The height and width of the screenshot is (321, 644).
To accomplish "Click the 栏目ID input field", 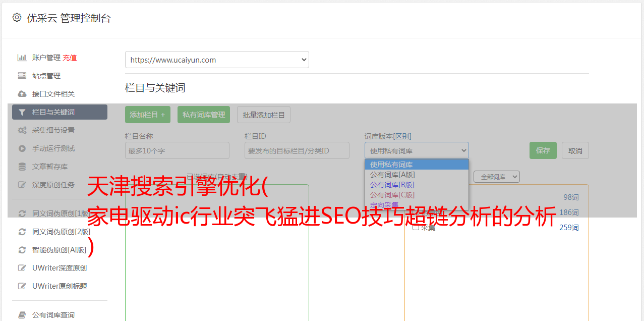I will click(297, 150).
